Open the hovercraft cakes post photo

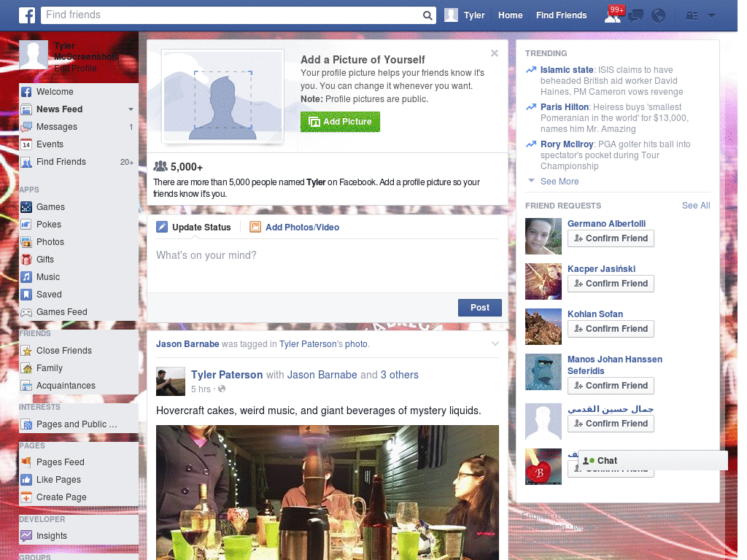(x=328, y=492)
